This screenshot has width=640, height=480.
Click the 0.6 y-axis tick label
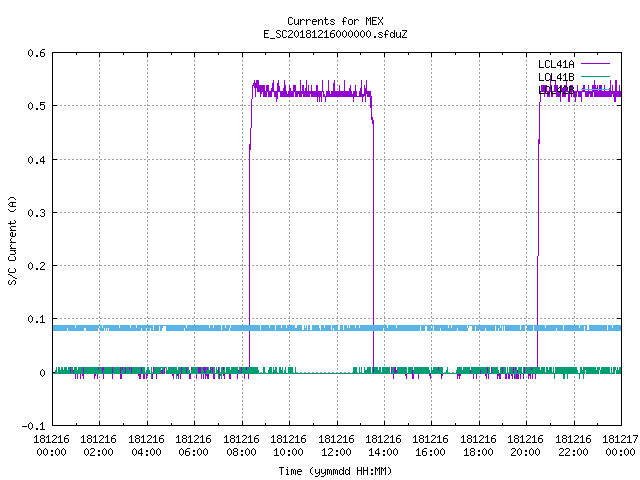click(x=36, y=53)
